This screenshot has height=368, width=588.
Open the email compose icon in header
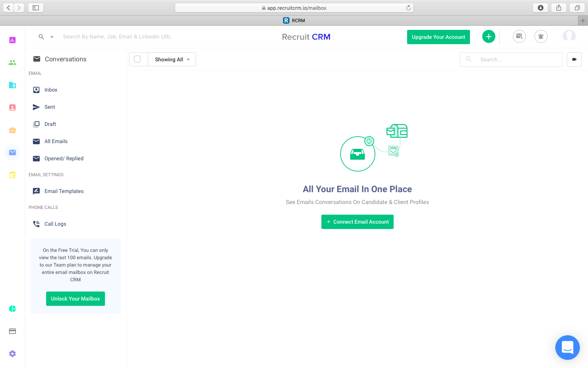click(519, 36)
